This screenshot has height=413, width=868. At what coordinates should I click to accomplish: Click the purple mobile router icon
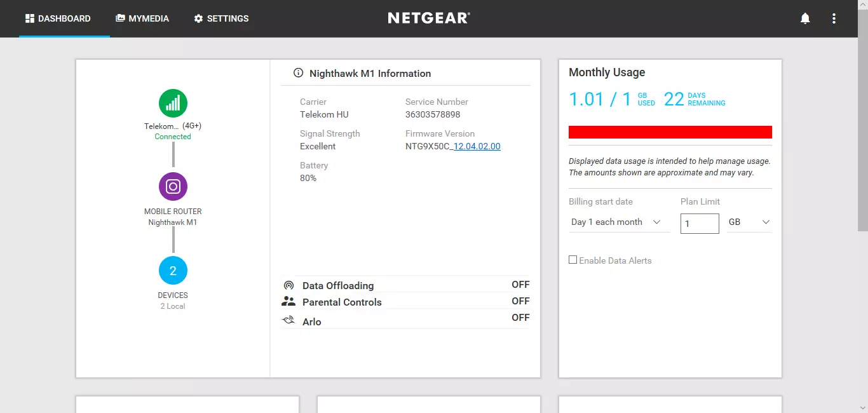coord(173,187)
